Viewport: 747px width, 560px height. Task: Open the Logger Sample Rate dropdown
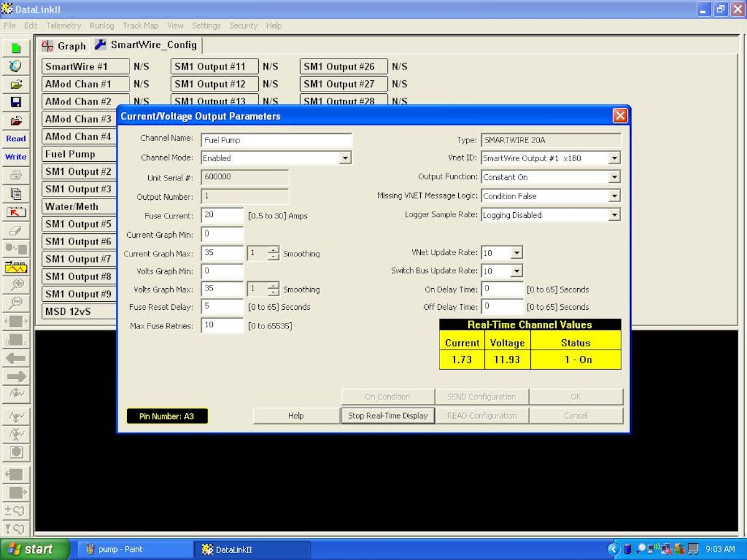pos(614,215)
